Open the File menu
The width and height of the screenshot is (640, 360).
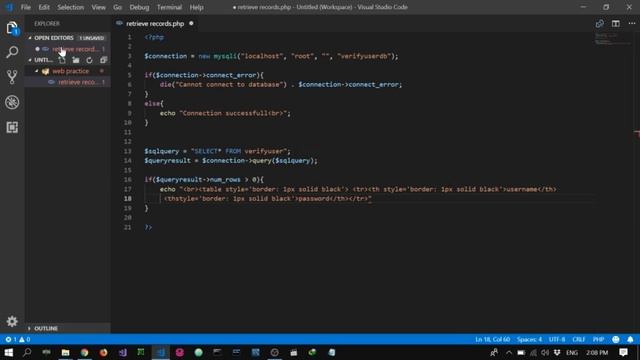25,7
